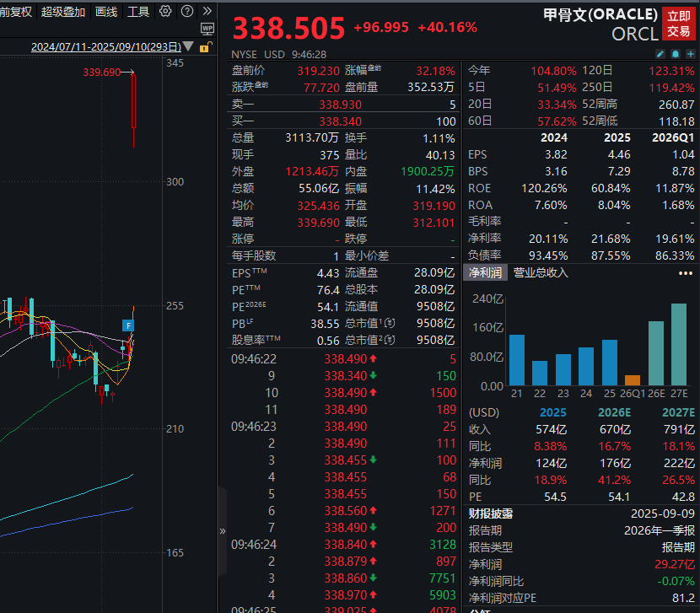Image resolution: width=700 pixels, height=613 pixels.
Task: Open three-dot more options in profit panel
Action: 685,273
